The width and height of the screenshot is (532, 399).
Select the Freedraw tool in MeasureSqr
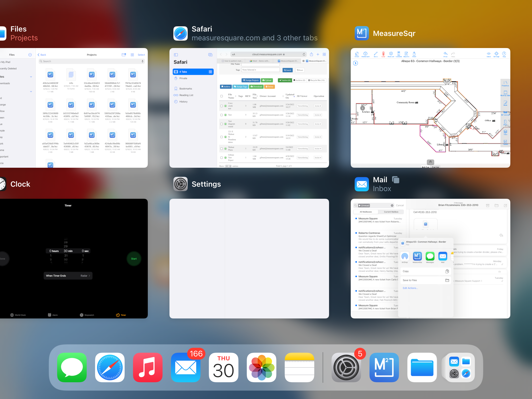pyautogui.click(x=505, y=83)
